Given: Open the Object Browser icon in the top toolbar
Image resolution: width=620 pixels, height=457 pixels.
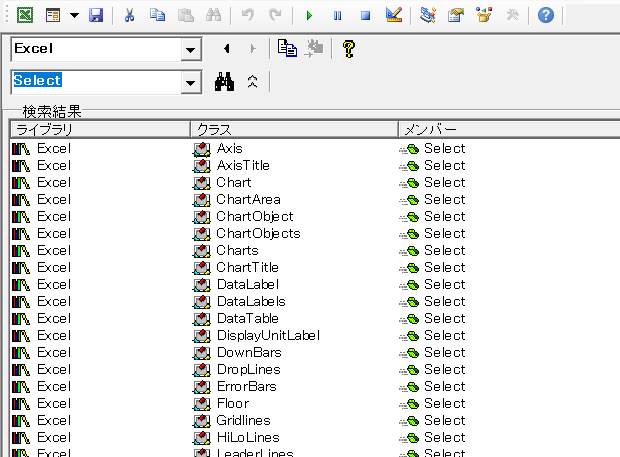Looking at the screenshot, I should tap(484, 15).
